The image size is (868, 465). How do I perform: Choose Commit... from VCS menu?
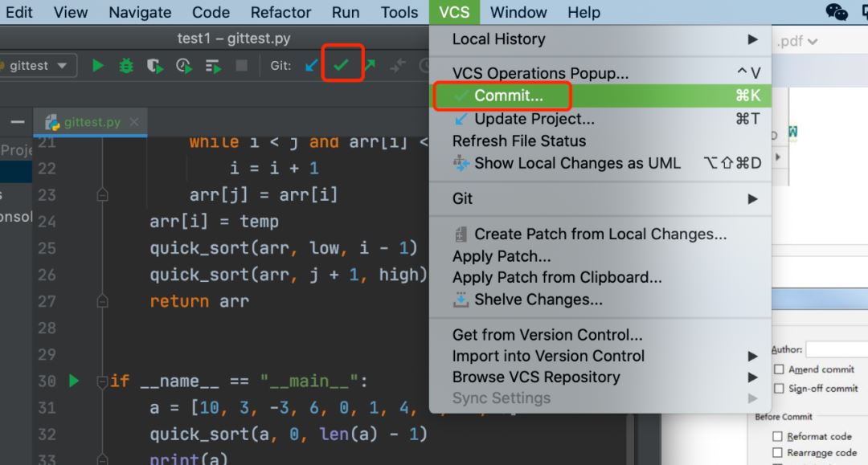[600, 96]
